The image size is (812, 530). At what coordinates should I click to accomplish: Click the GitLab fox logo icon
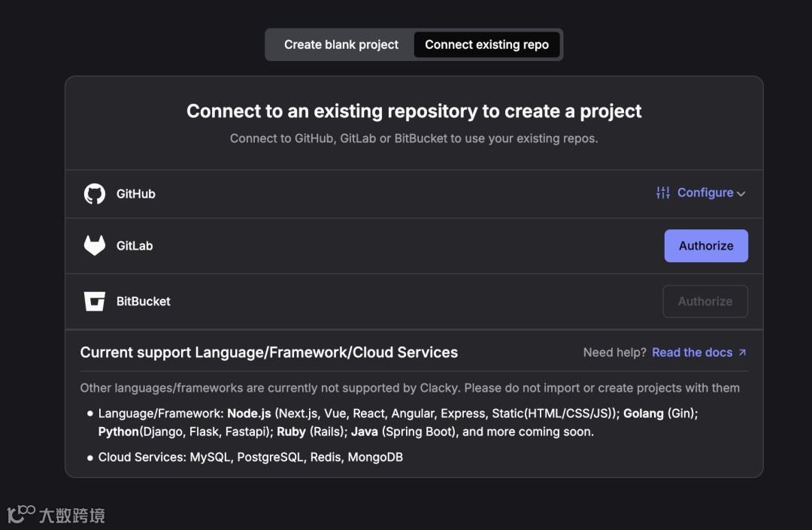coord(95,246)
